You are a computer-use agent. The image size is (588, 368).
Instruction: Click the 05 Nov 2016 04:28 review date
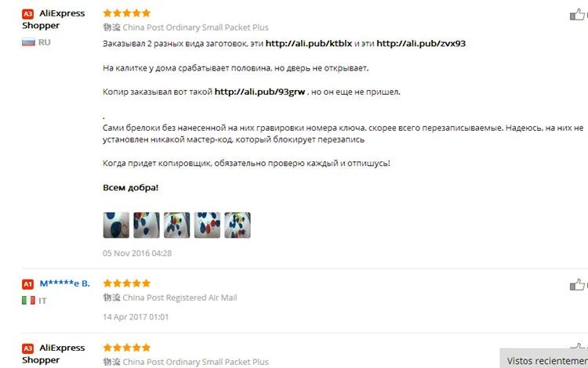pos(137,253)
